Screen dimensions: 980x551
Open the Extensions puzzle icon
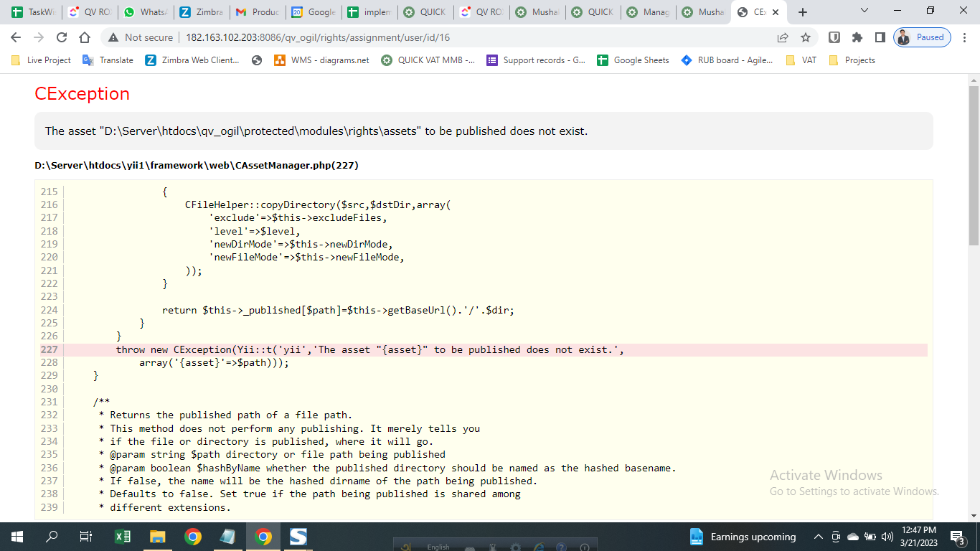[857, 37]
